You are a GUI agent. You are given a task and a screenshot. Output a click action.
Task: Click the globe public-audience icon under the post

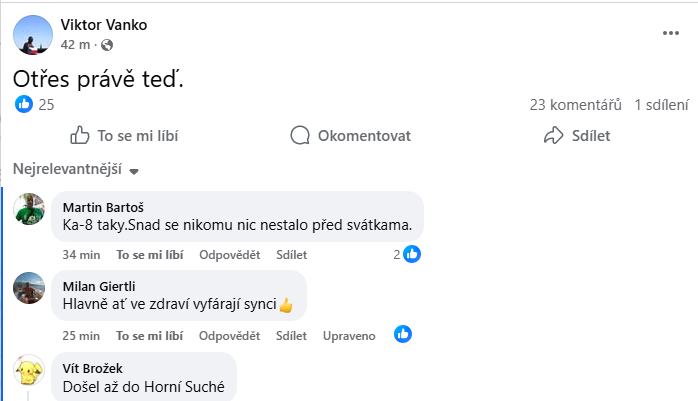pyautogui.click(x=108, y=45)
